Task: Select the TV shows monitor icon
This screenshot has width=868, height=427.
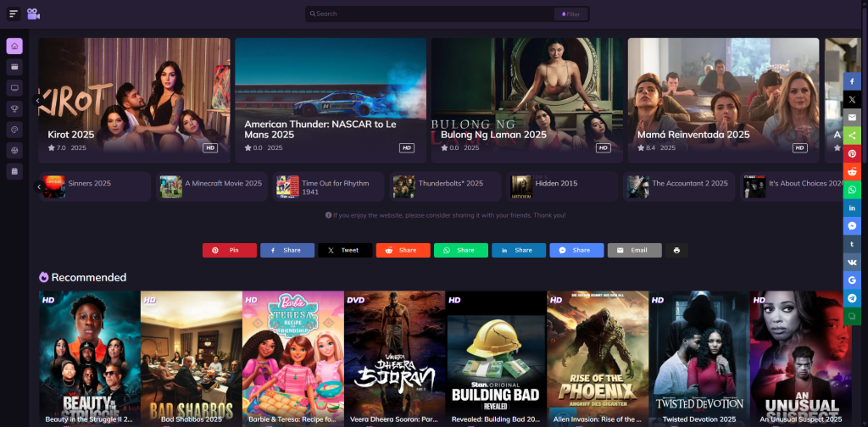Action: coord(14,88)
